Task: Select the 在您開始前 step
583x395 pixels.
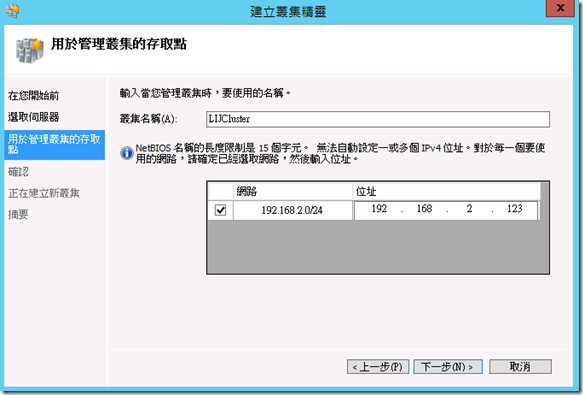Action: click(x=33, y=96)
